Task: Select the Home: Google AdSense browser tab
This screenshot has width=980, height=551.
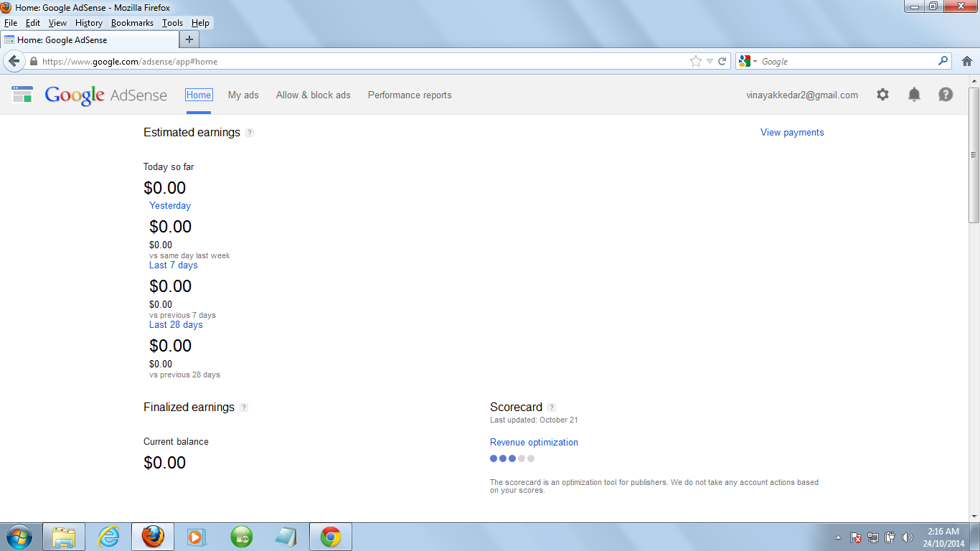Action: (89, 39)
